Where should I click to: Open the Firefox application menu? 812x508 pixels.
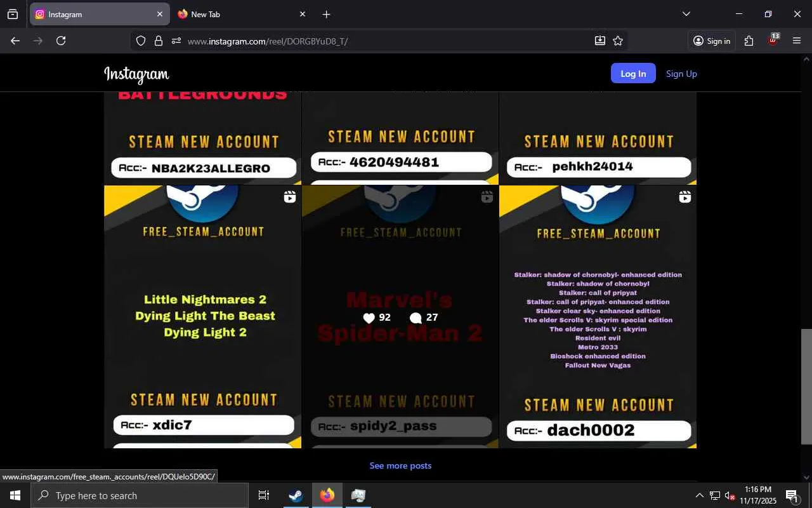click(x=797, y=41)
